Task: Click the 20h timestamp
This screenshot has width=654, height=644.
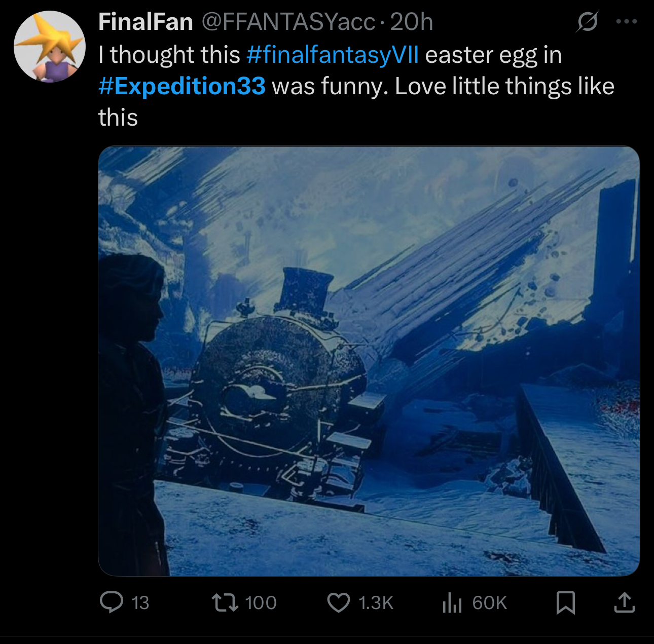Action: click(x=412, y=22)
